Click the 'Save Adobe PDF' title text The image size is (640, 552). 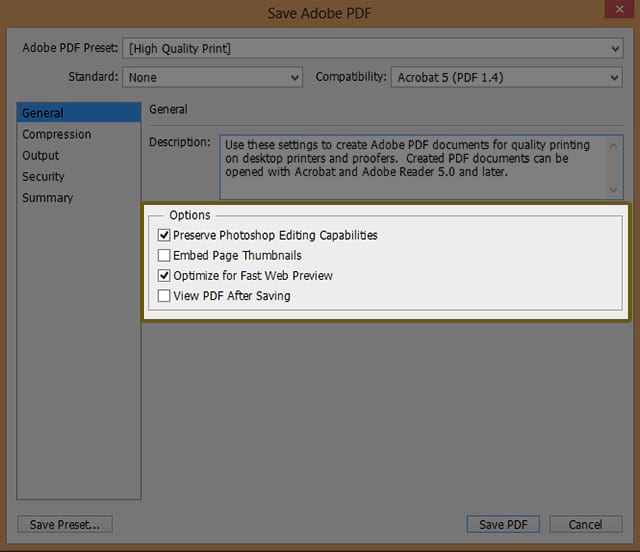[319, 13]
